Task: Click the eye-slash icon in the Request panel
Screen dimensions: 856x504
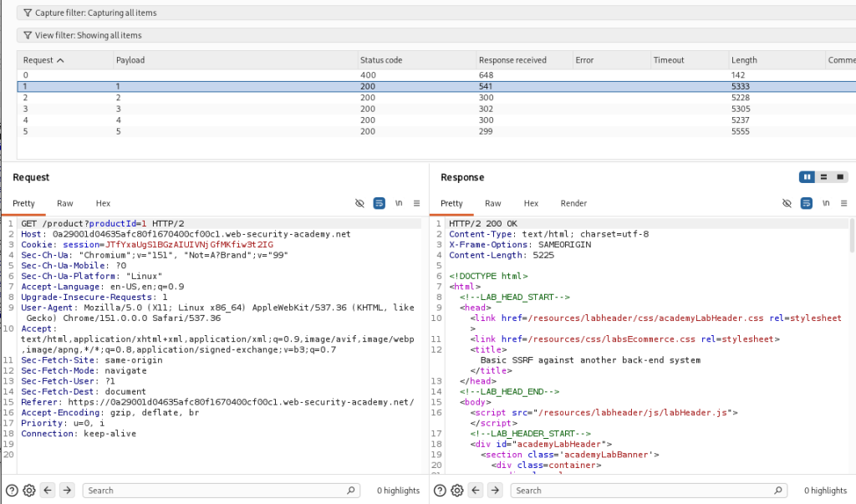Action: [359, 203]
